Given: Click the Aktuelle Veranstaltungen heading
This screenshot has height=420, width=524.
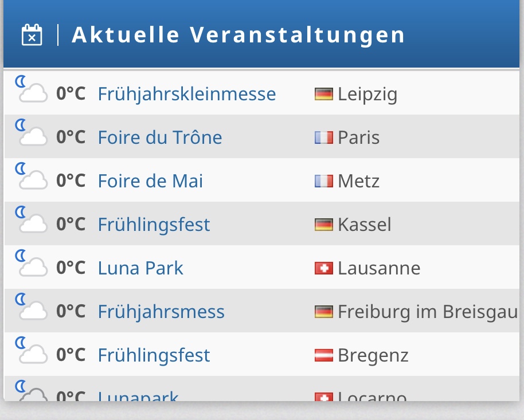Looking at the screenshot, I should (238, 35).
